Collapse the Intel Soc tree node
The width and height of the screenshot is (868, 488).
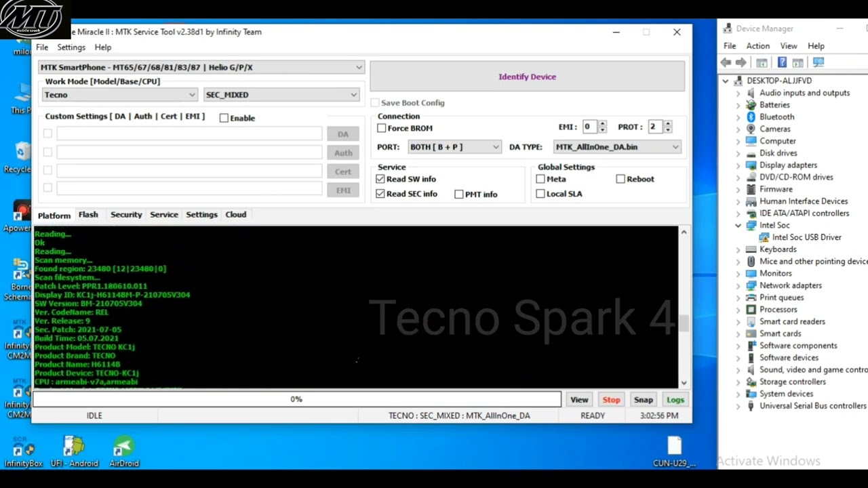click(x=738, y=226)
